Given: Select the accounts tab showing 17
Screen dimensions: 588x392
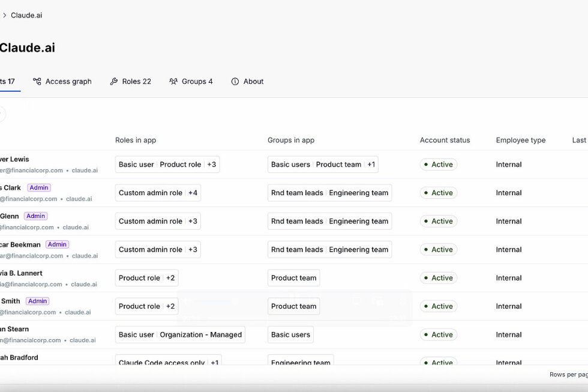Looking at the screenshot, I should (x=7, y=82).
